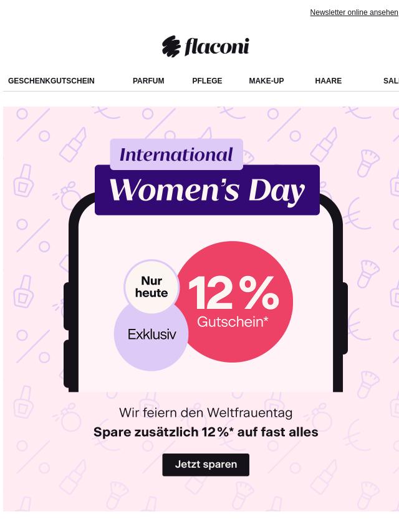Open the MAKE-UP category
The height and width of the screenshot is (532, 399).
(x=266, y=81)
